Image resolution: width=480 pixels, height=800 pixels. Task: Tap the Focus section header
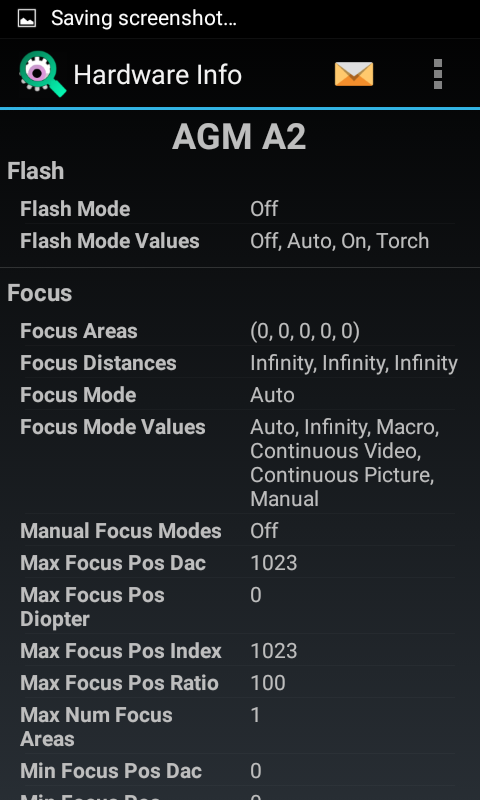click(x=40, y=293)
